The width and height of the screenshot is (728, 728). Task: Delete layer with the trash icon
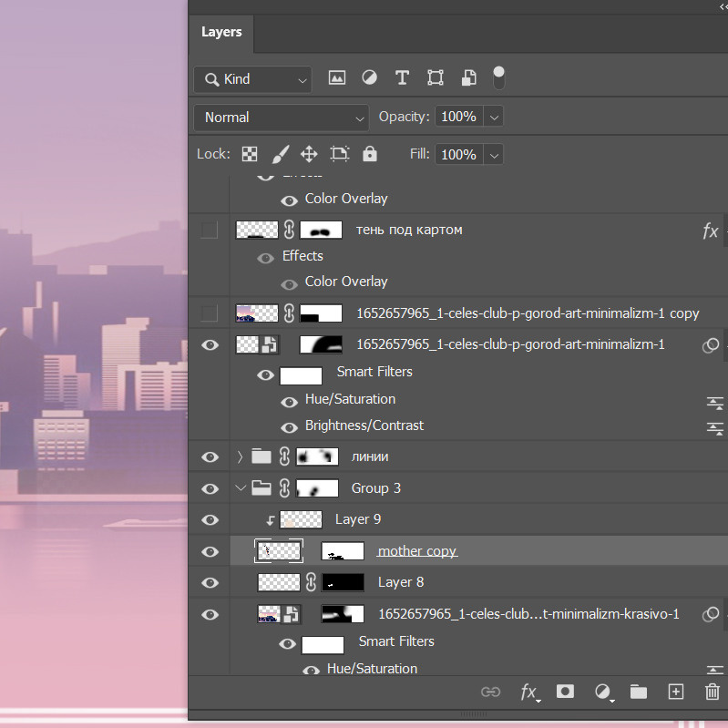712,692
